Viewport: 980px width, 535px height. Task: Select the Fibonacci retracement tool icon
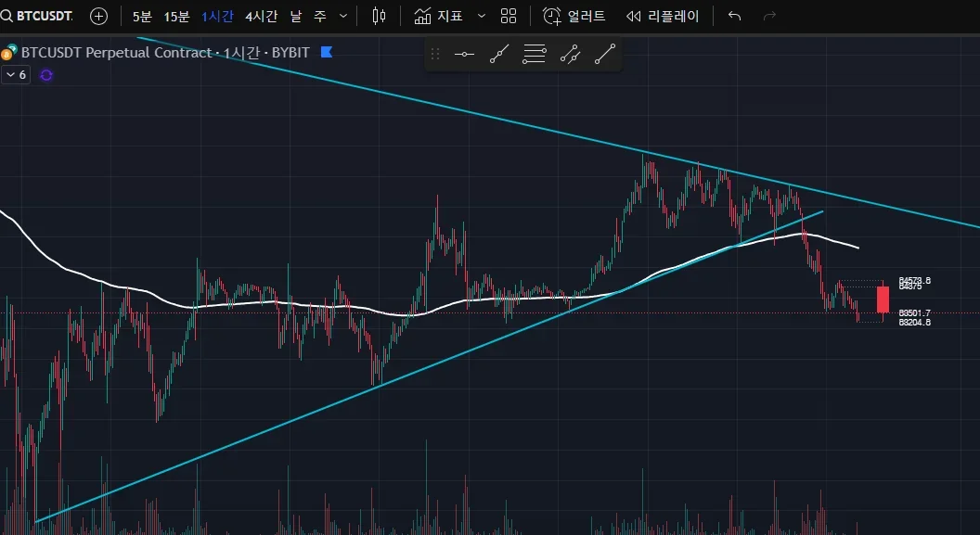[535, 55]
